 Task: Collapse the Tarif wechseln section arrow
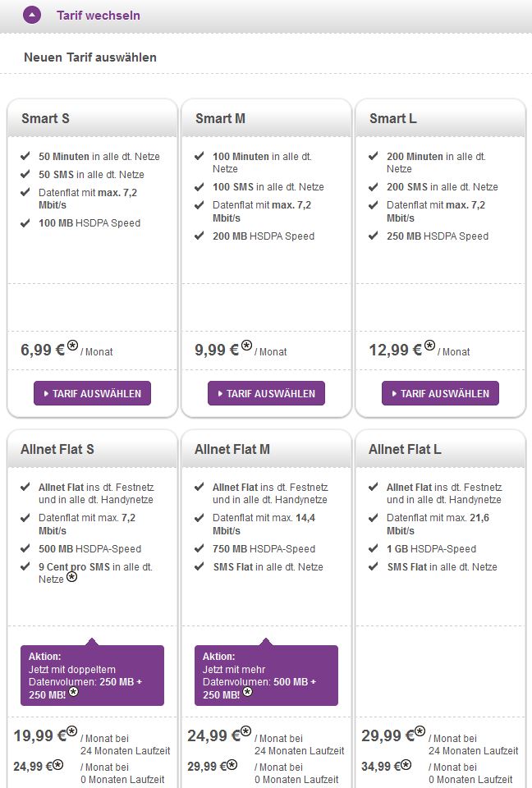(x=32, y=15)
